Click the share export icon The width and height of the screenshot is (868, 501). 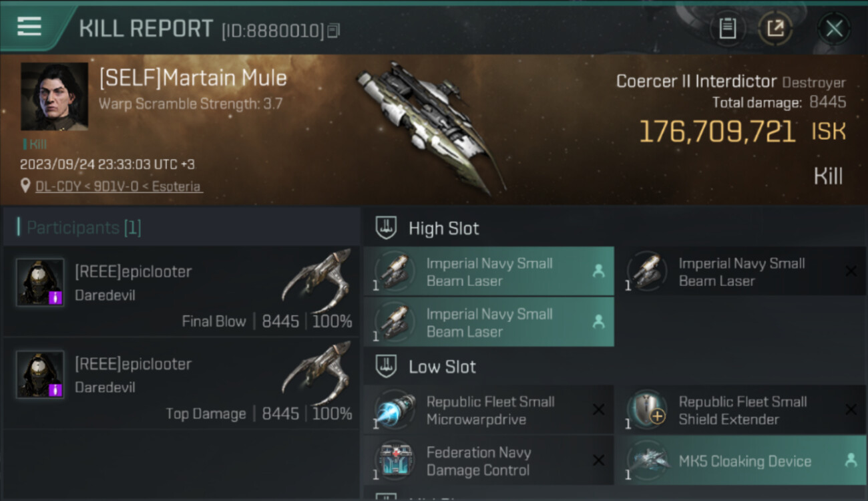click(x=775, y=28)
